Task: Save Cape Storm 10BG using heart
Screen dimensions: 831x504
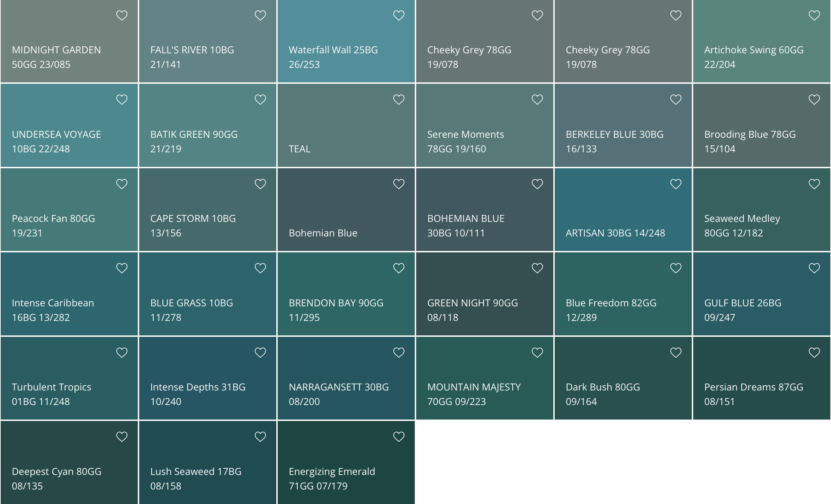Action: pos(260,184)
